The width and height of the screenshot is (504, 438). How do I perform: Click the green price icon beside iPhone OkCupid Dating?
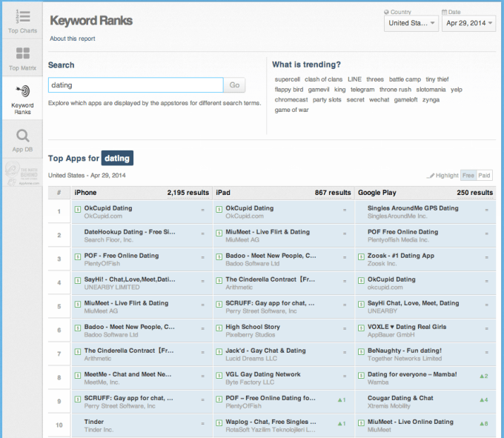click(x=78, y=210)
